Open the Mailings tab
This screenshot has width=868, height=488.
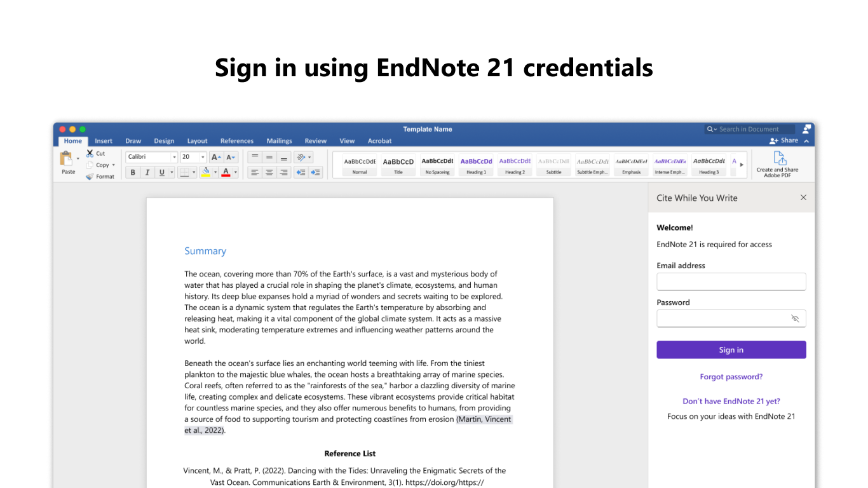279,141
